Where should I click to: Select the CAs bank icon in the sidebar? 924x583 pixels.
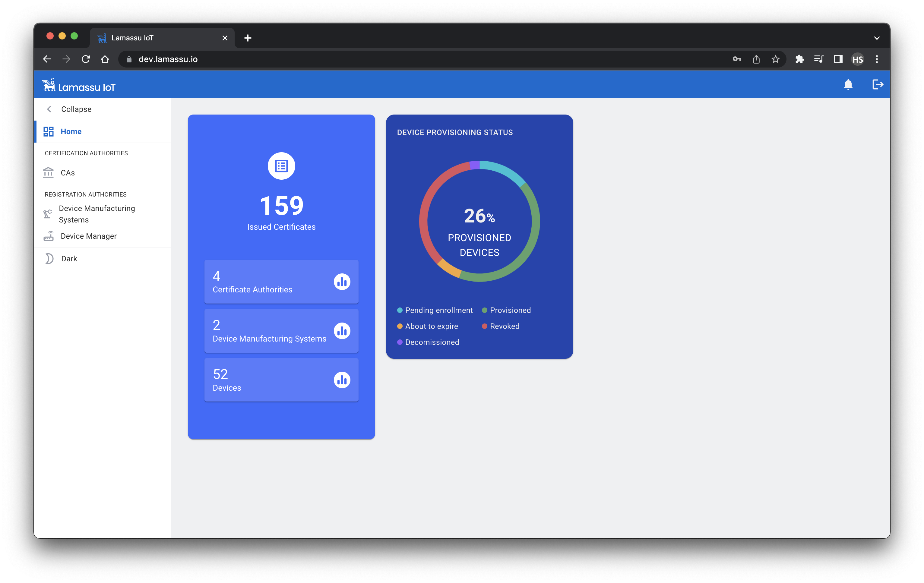[x=48, y=173]
